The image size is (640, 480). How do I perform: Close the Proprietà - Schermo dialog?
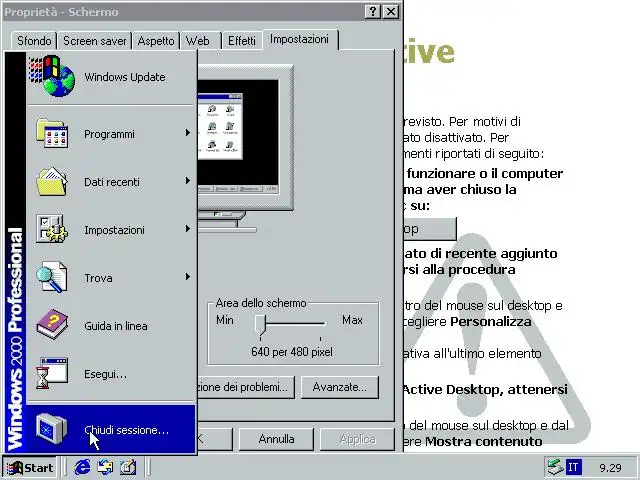391,11
